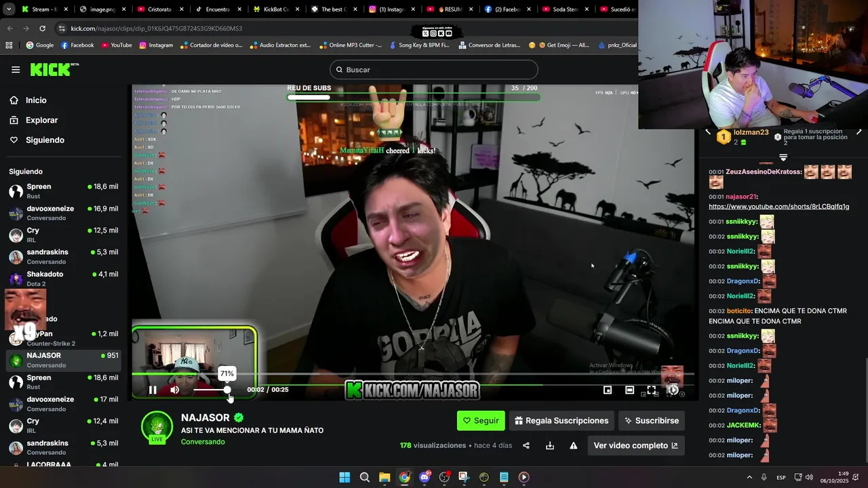Viewport: 868px width, 488px height.
Task: Report the clip with warning icon
Action: pos(574,445)
